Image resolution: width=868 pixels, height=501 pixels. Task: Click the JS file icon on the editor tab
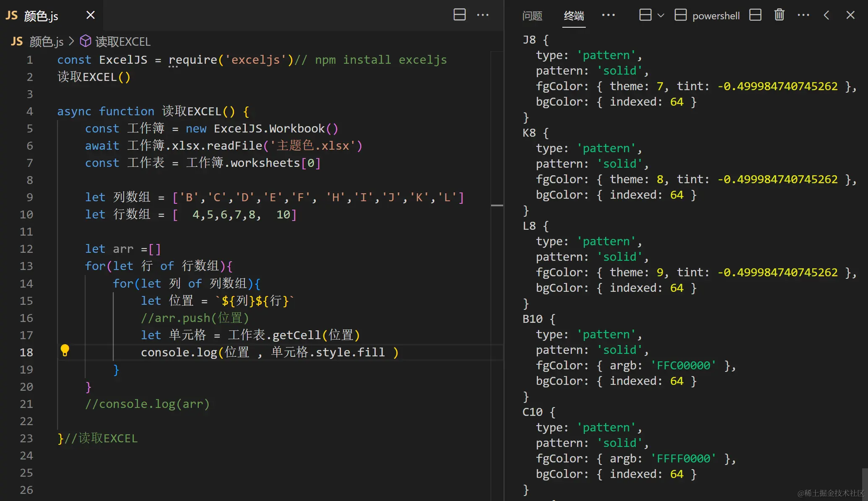(x=11, y=15)
